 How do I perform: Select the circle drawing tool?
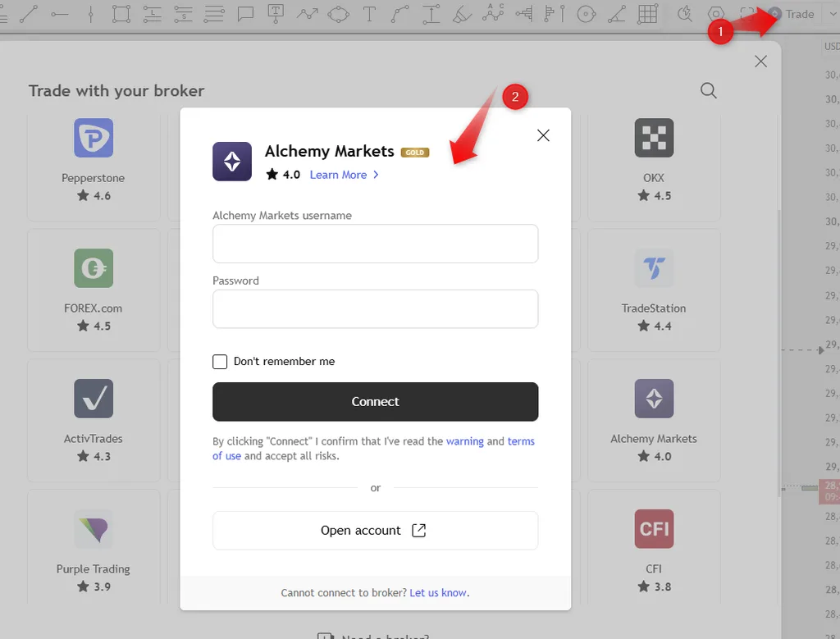(586, 14)
